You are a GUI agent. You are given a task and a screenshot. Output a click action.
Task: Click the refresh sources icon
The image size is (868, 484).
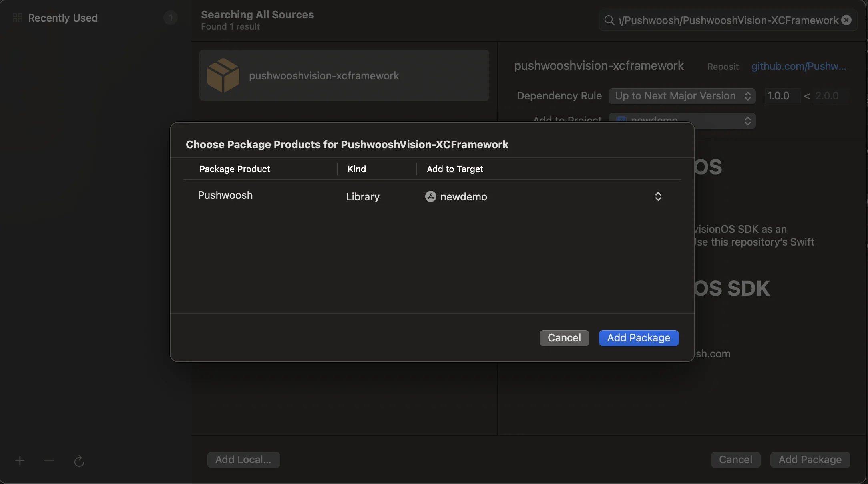[x=79, y=461]
